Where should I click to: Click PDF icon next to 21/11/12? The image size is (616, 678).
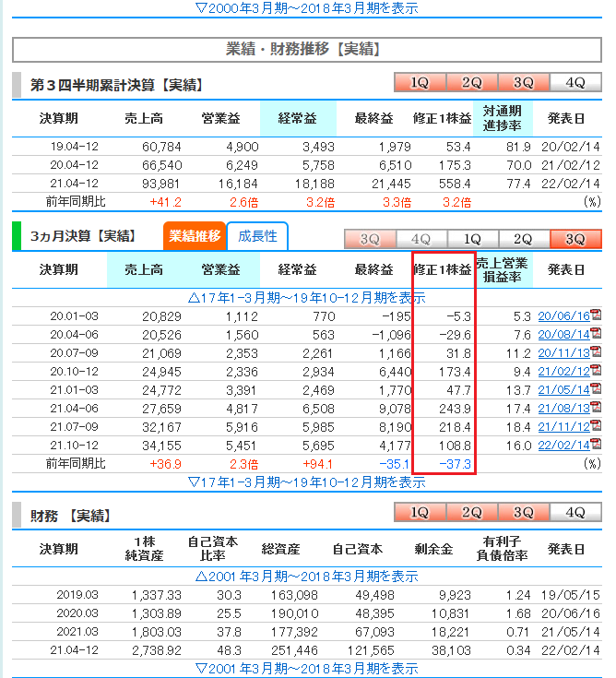coord(595,427)
